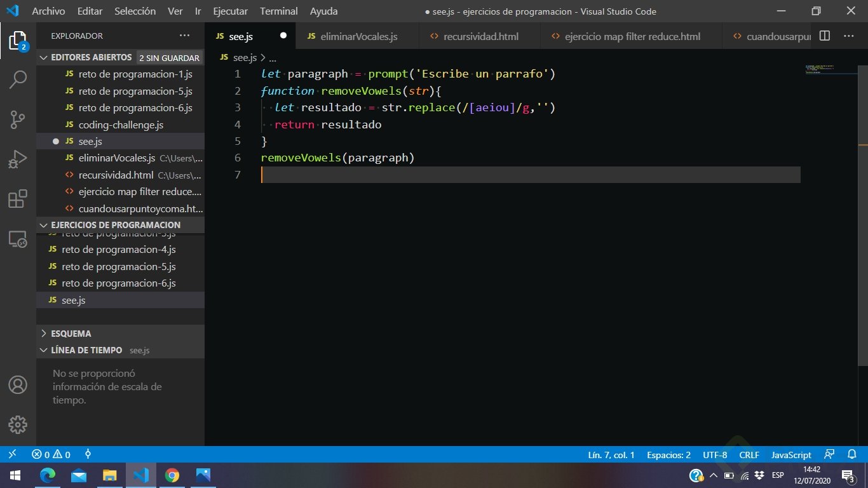Viewport: 868px width, 488px height.
Task: Switch to the eliminarVocales.js tab
Action: [358, 36]
